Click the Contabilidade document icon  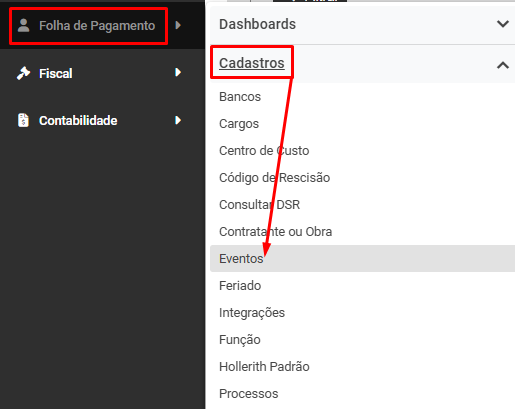(23, 120)
